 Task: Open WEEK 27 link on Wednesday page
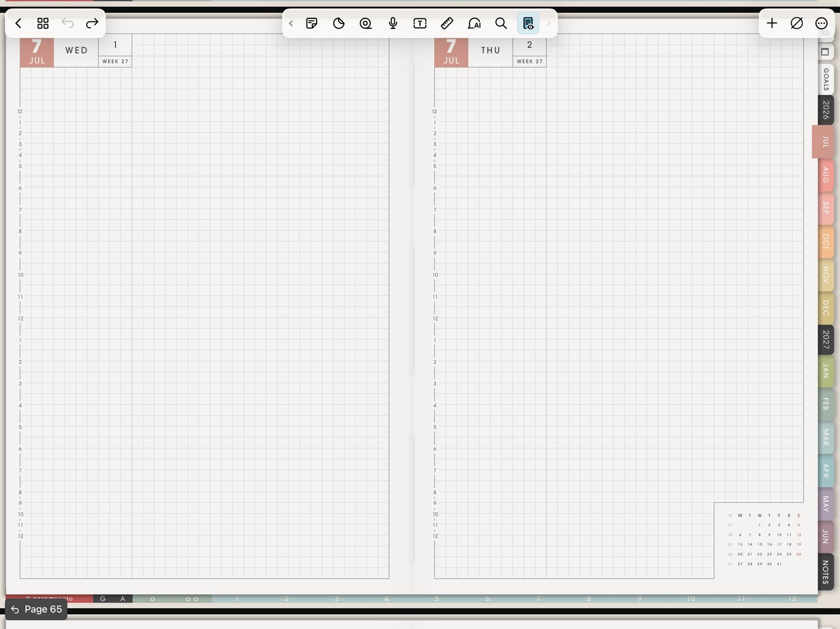(115, 61)
